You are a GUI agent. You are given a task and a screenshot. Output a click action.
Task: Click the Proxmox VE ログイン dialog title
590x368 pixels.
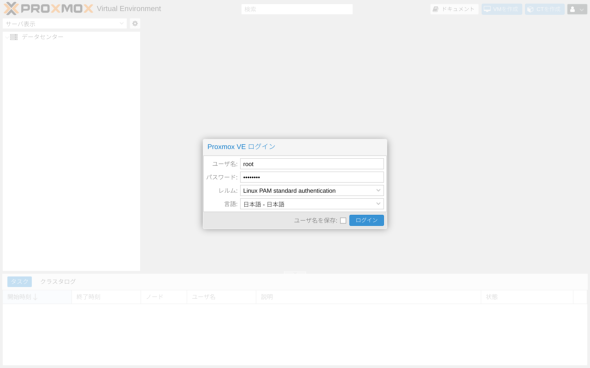(241, 147)
